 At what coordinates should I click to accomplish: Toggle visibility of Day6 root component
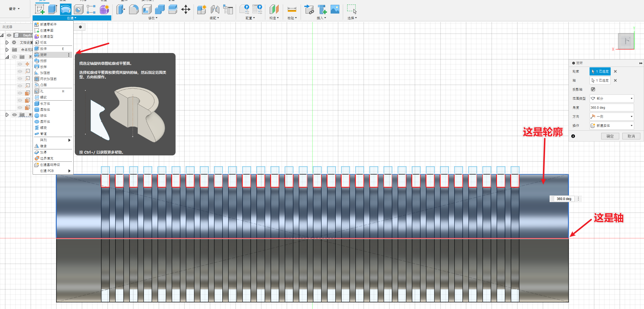pos(9,35)
